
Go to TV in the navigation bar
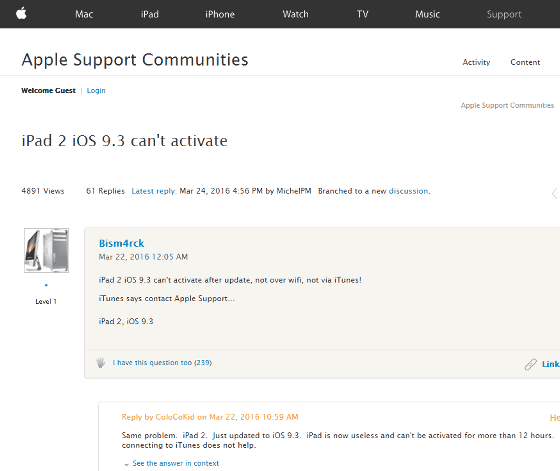(362, 14)
